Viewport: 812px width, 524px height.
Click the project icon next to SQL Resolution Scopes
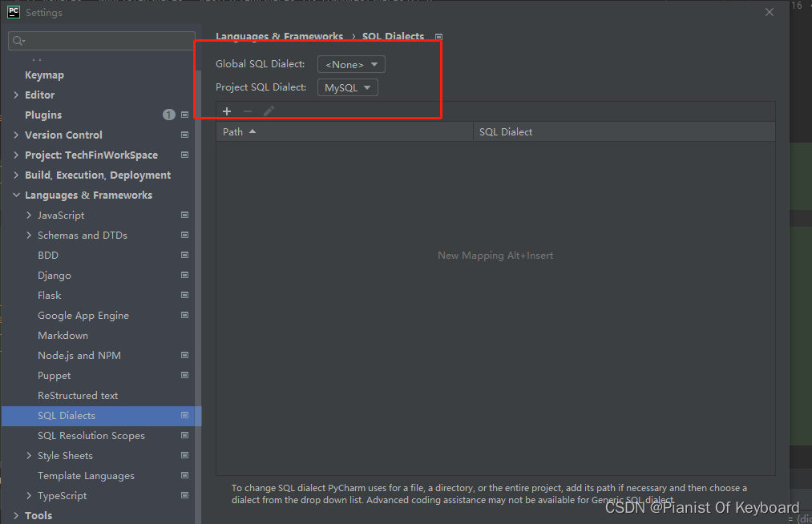coord(184,435)
